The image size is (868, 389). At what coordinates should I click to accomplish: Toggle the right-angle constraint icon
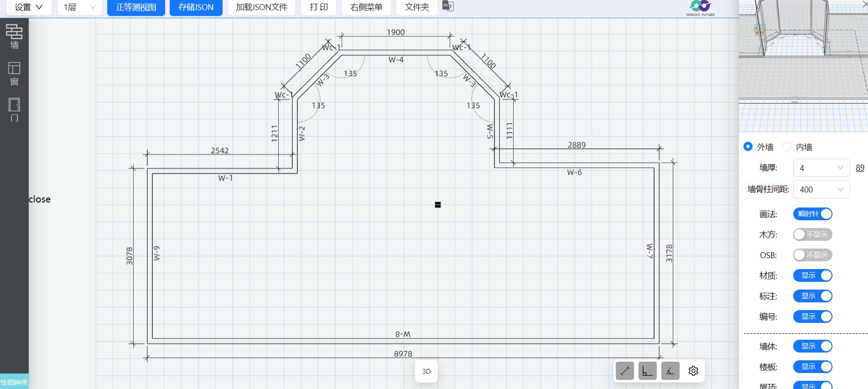coord(647,371)
